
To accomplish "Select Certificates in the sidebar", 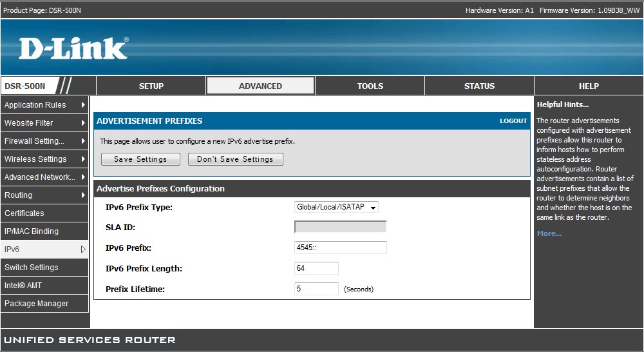I will 24,213.
